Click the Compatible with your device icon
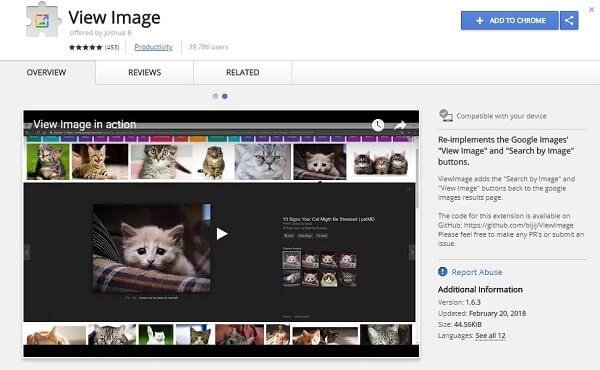The height and width of the screenshot is (370, 600). 446,116
